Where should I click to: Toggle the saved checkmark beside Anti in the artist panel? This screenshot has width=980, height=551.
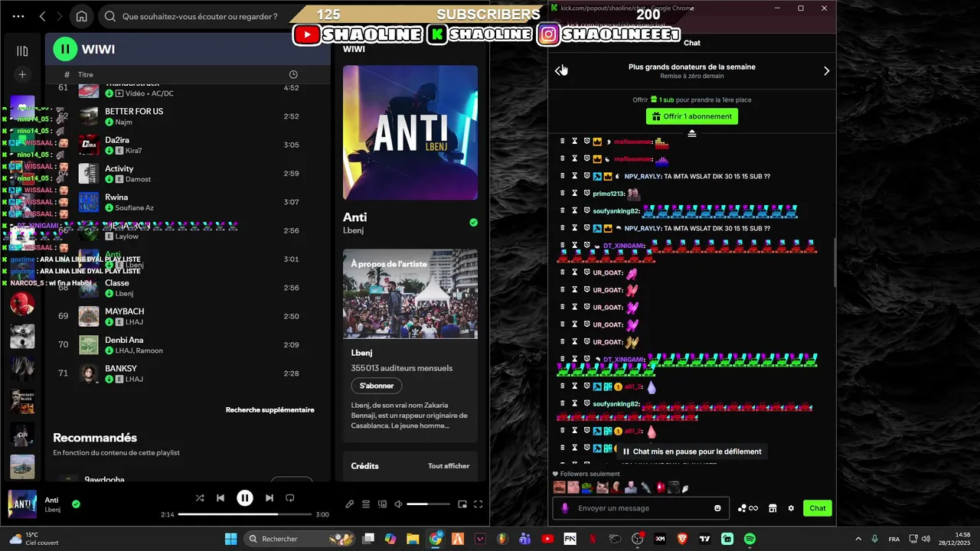click(473, 223)
